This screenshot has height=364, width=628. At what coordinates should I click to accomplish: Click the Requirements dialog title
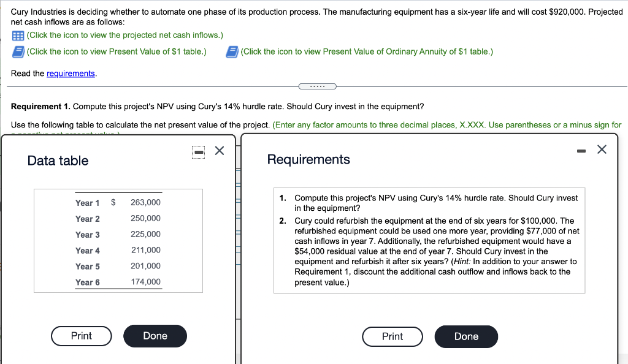[x=308, y=159]
